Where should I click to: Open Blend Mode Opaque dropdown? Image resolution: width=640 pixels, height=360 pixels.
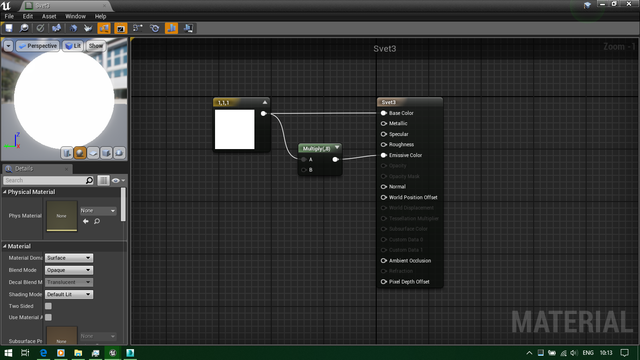(69, 270)
